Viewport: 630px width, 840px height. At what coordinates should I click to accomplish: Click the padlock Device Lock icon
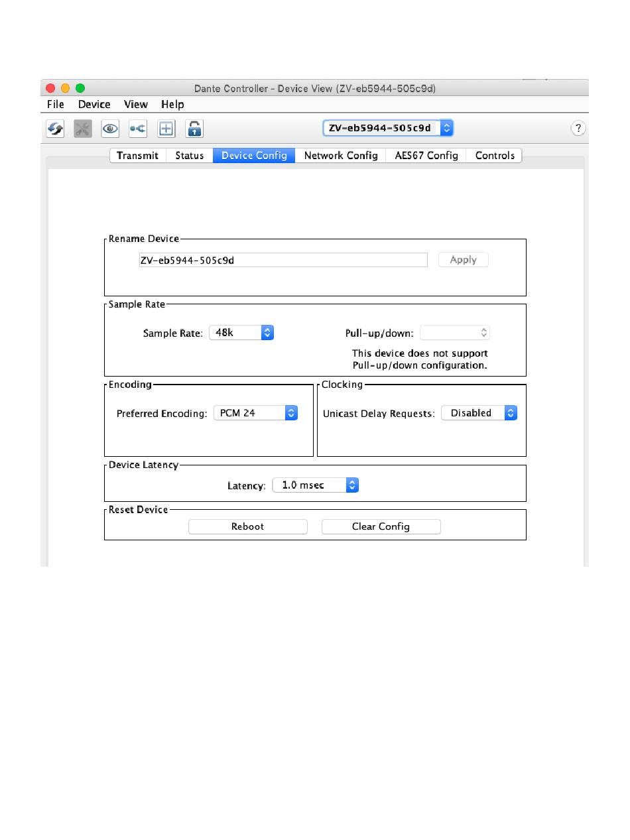click(194, 129)
